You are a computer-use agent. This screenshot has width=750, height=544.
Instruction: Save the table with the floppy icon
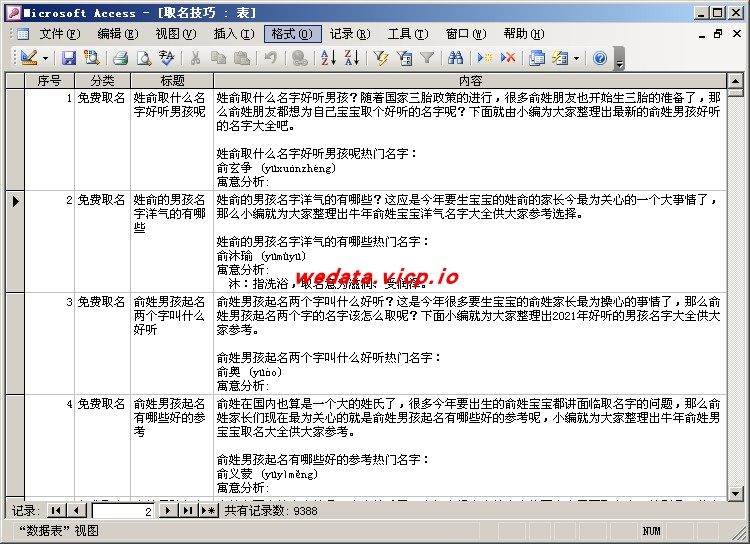[x=69, y=58]
